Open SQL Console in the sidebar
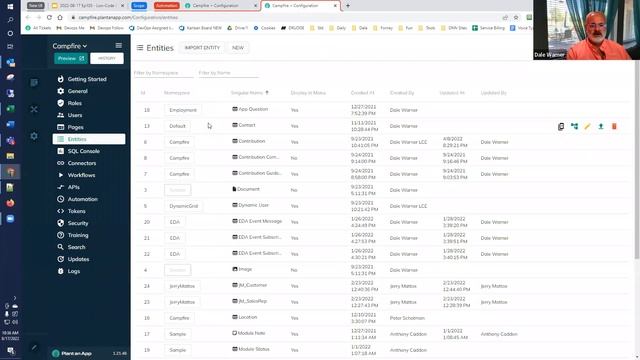 point(83,151)
